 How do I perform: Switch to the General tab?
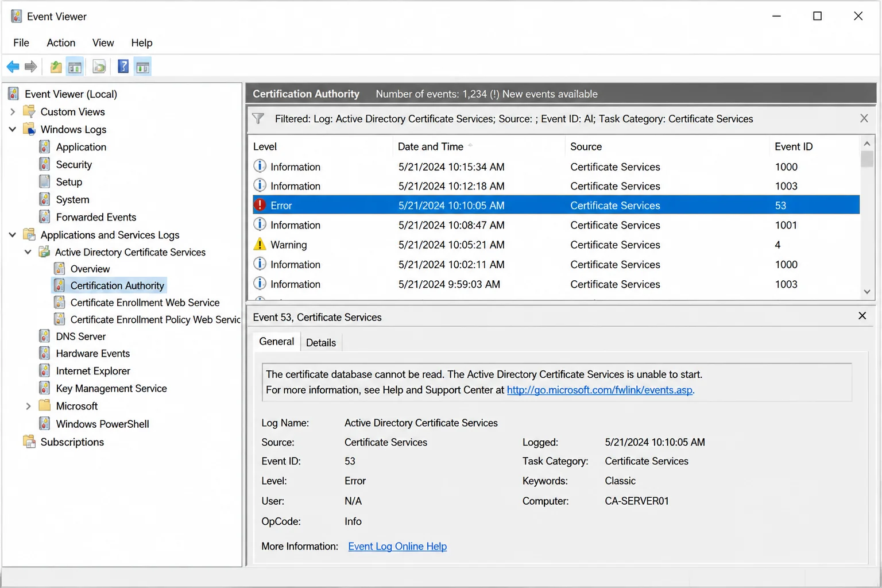[276, 342]
